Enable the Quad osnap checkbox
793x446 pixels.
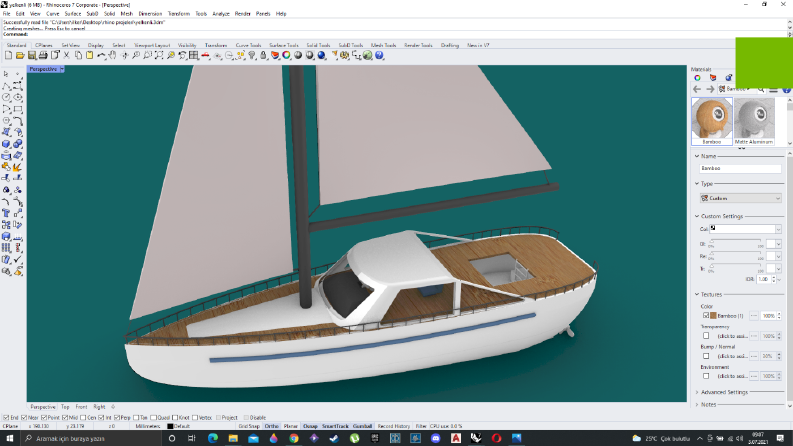[x=153, y=418]
